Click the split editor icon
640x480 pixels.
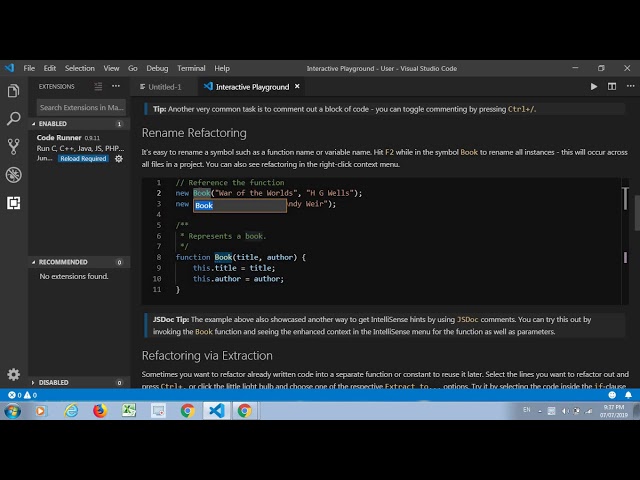tap(612, 87)
